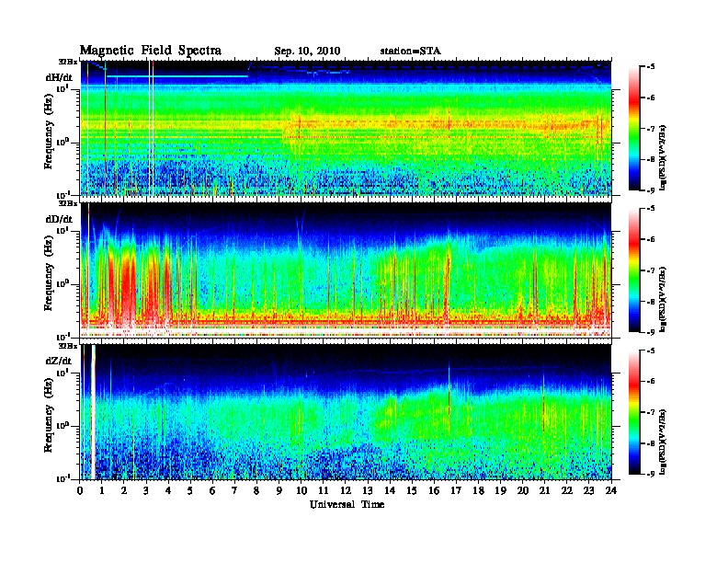Click the hour 23 tick label
Image resolution: width=728 pixels, height=563 pixels.
click(x=588, y=491)
